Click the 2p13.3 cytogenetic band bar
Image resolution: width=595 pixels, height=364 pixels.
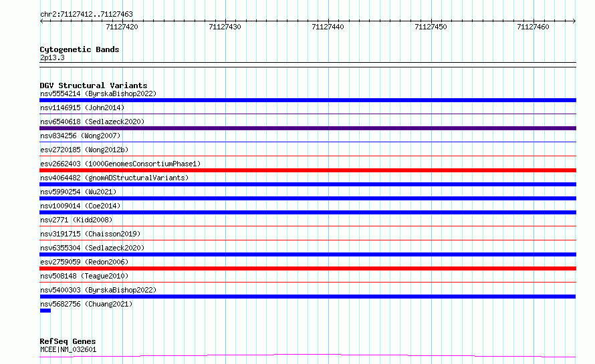[x=308, y=65]
